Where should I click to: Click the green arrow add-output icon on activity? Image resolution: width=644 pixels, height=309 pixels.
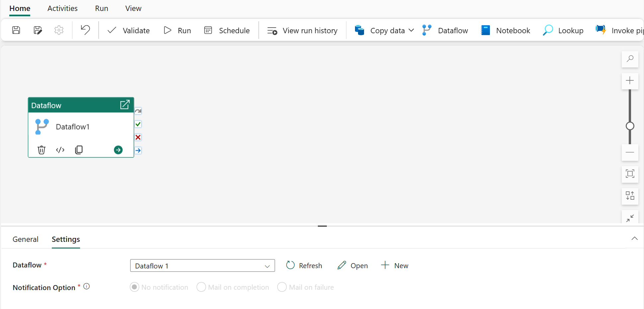pyautogui.click(x=118, y=150)
